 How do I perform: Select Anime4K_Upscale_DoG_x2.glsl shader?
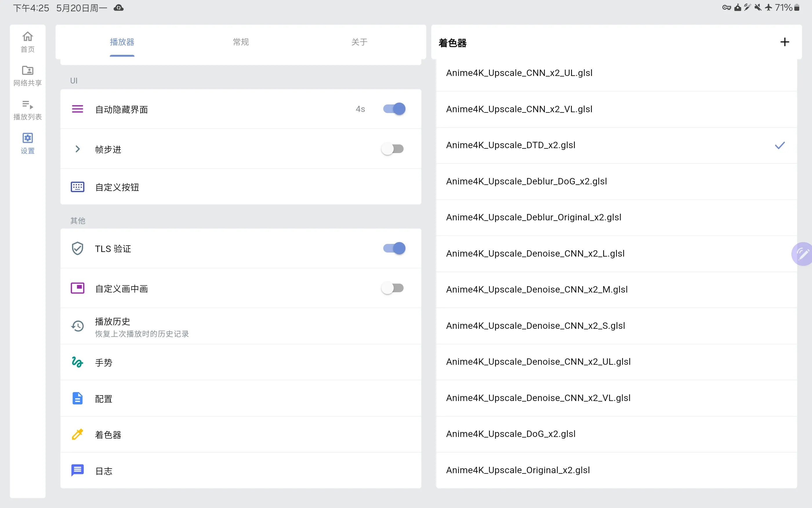(x=511, y=434)
